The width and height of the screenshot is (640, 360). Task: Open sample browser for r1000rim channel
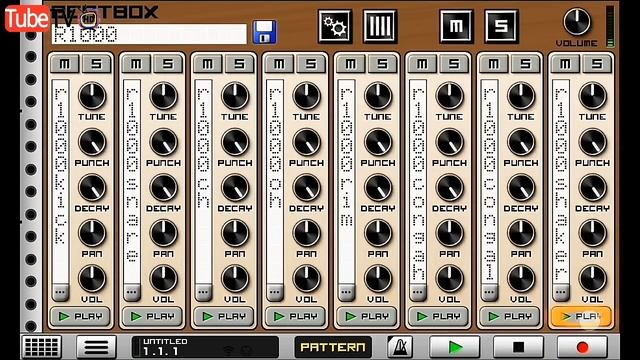[346, 292]
